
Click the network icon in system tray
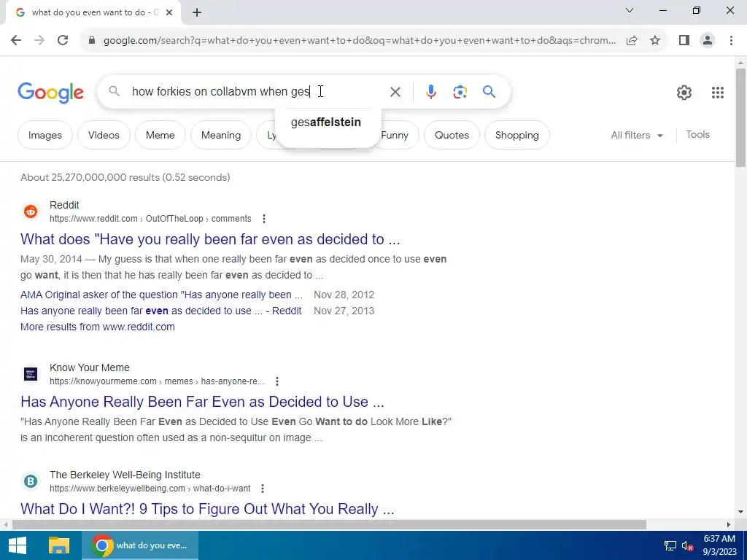tap(670, 545)
